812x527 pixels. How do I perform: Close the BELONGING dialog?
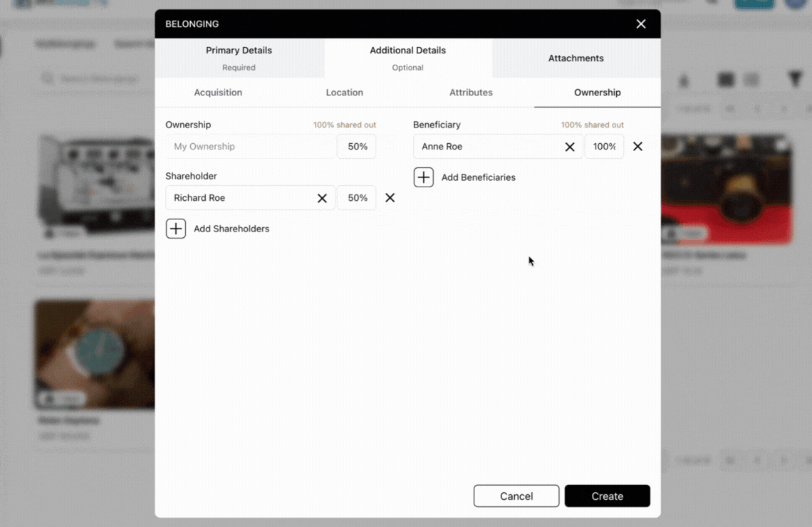coord(640,24)
